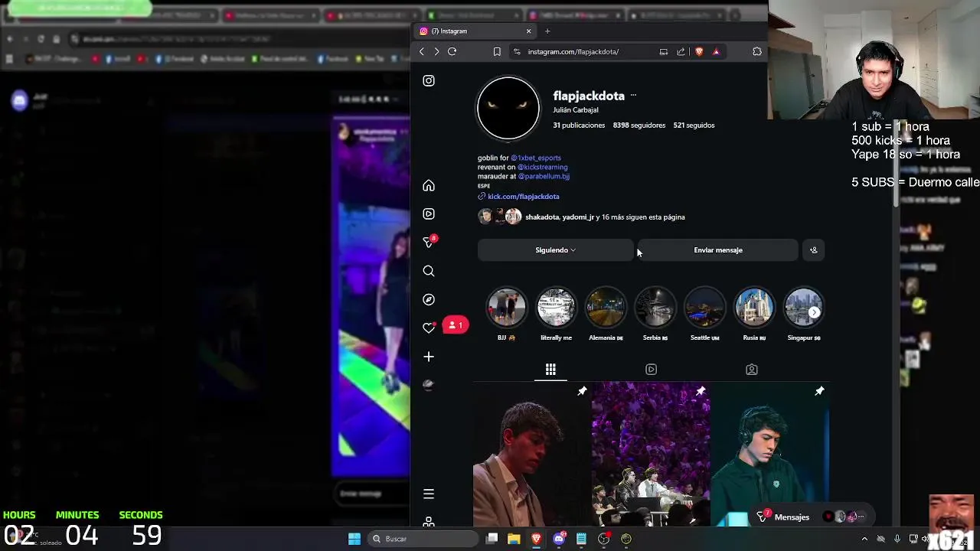Image resolution: width=980 pixels, height=551 pixels.
Task: Open the BJJ story highlight
Action: (507, 308)
